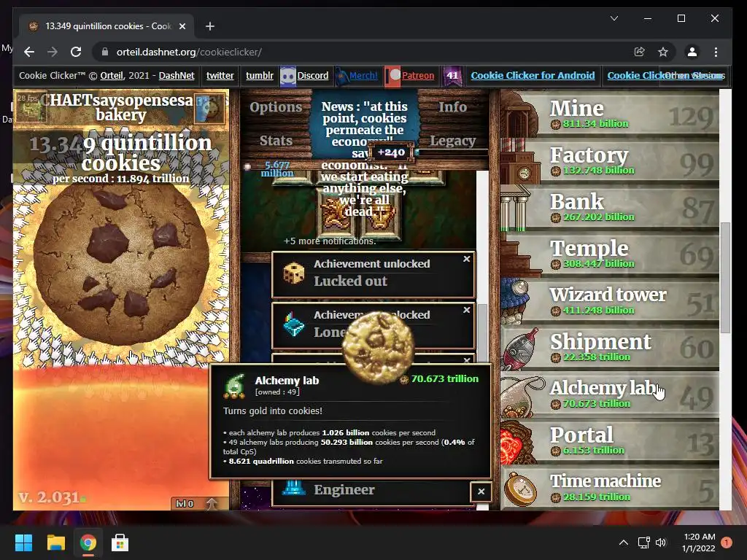Expand the system tray hidden icons
747x560 pixels.
point(623,542)
